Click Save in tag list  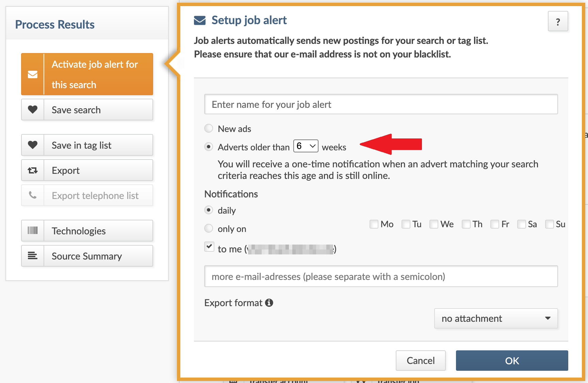[87, 145]
